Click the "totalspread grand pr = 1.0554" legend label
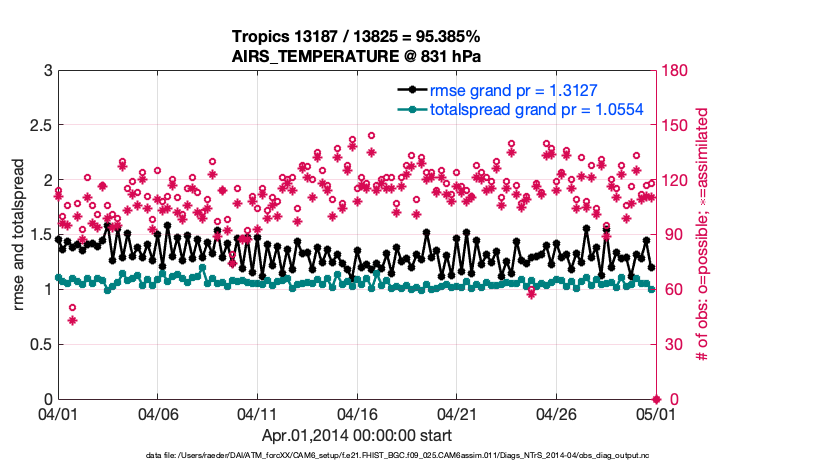The width and height of the screenshot is (830, 470). (x=535, y=109)
